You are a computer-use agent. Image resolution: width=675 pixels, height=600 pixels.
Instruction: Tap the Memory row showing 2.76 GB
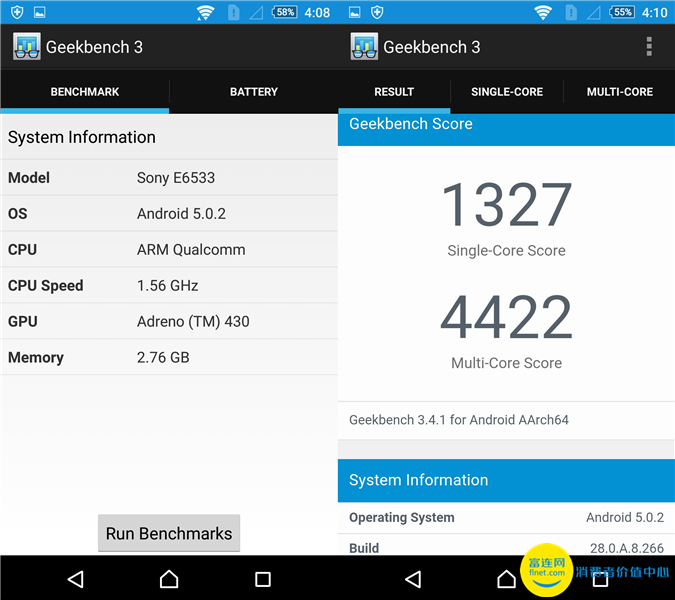(169, 357)
